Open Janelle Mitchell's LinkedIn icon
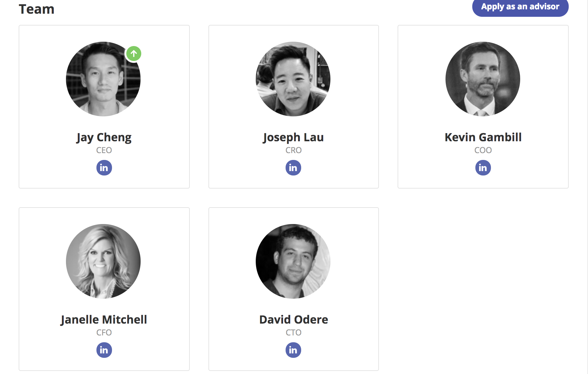This screenshot has height=374, width=588. click(104, 350)
